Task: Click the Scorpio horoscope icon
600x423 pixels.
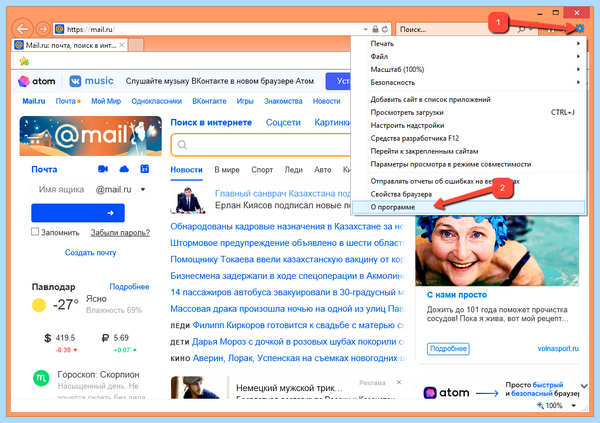Action: 41,378
